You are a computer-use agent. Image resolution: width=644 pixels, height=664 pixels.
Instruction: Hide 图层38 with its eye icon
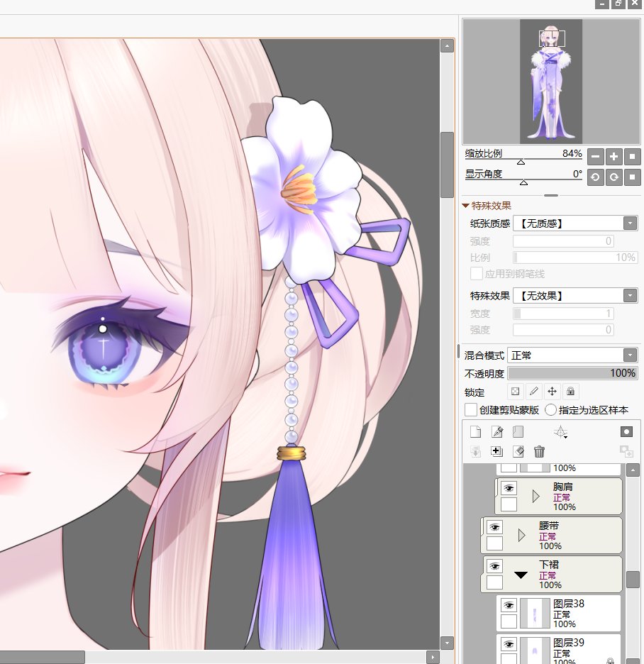tap(509, 605)
